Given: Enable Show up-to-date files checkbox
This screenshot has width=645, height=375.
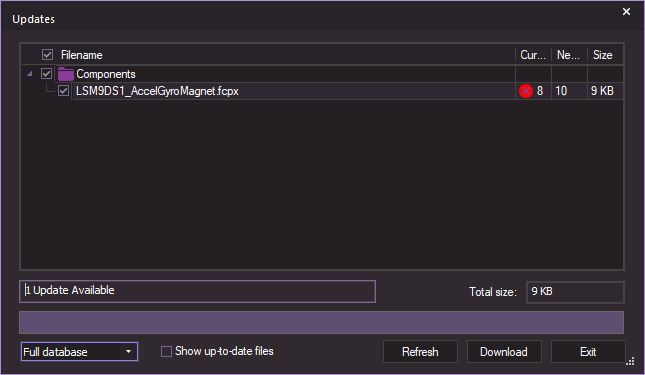Looking at the screenshot, I should 166,352.
